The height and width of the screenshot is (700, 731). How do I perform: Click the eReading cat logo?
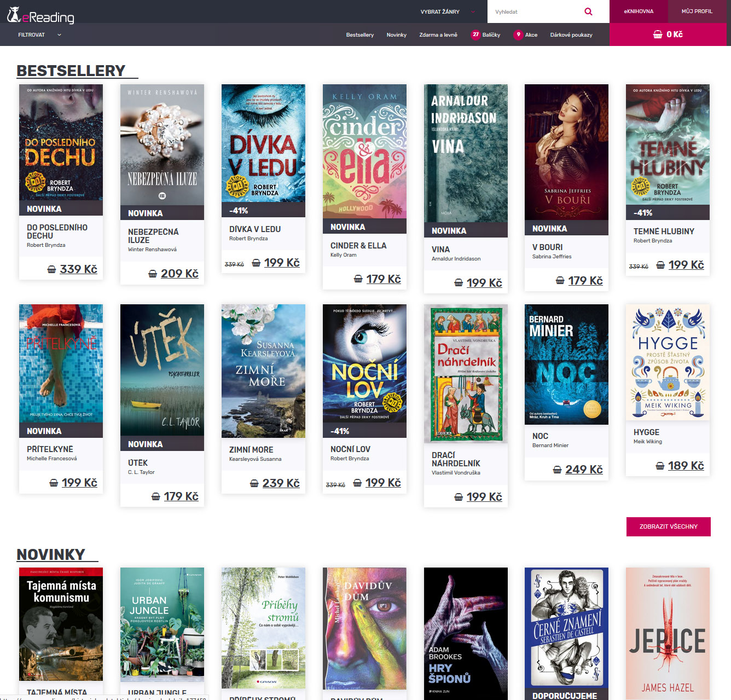click(14, 15)
